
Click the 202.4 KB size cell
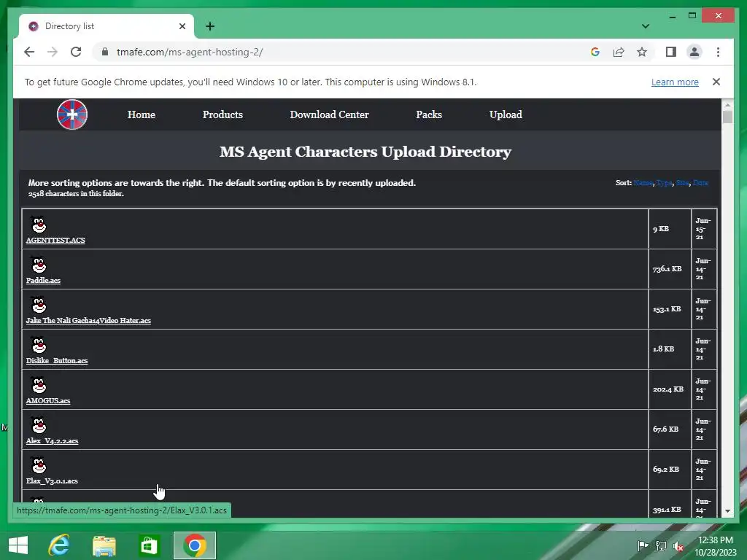click(x=670, y=389)
